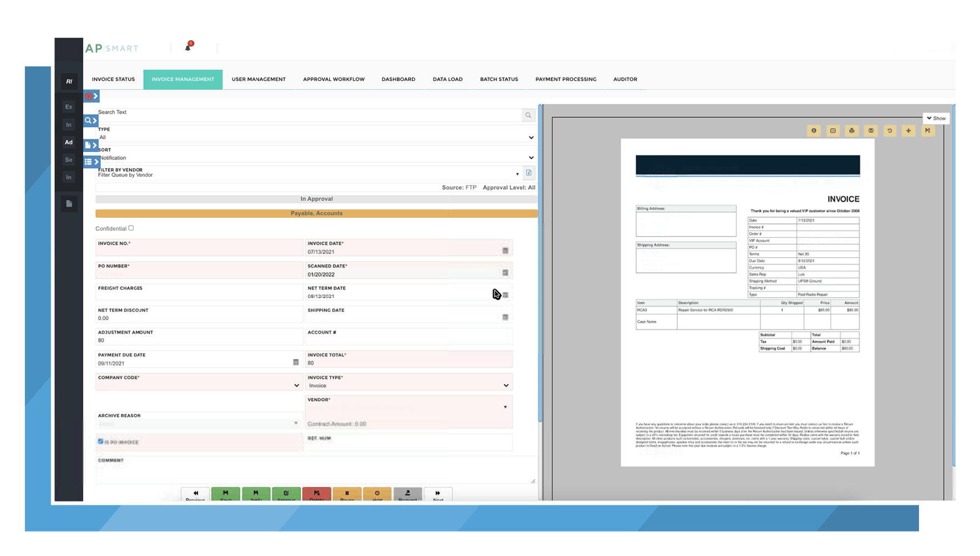Select the BATCH STATUS tab
980x556 pixels.
tap(498, 79)
